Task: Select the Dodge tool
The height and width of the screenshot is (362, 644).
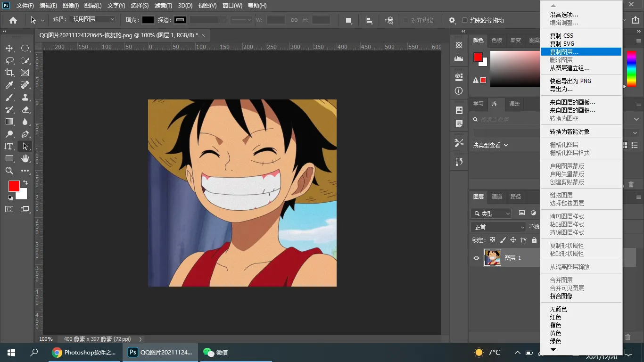Action: coord(9,134)
